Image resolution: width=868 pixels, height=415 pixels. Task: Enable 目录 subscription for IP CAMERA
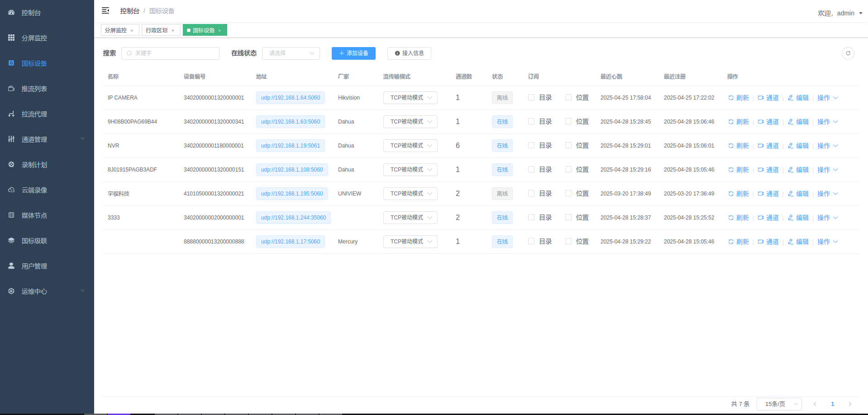531,97
